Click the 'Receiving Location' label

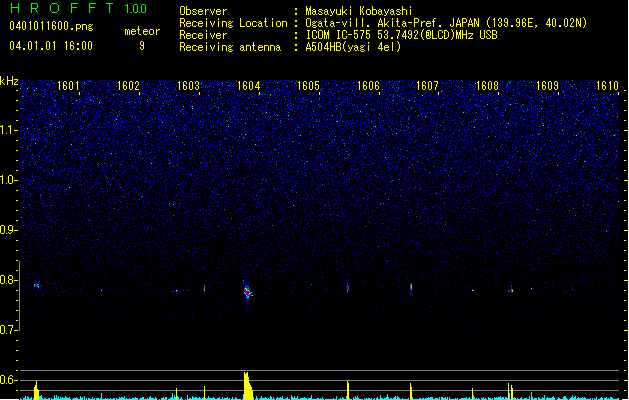pyautogui.click(x=233, y=23)
